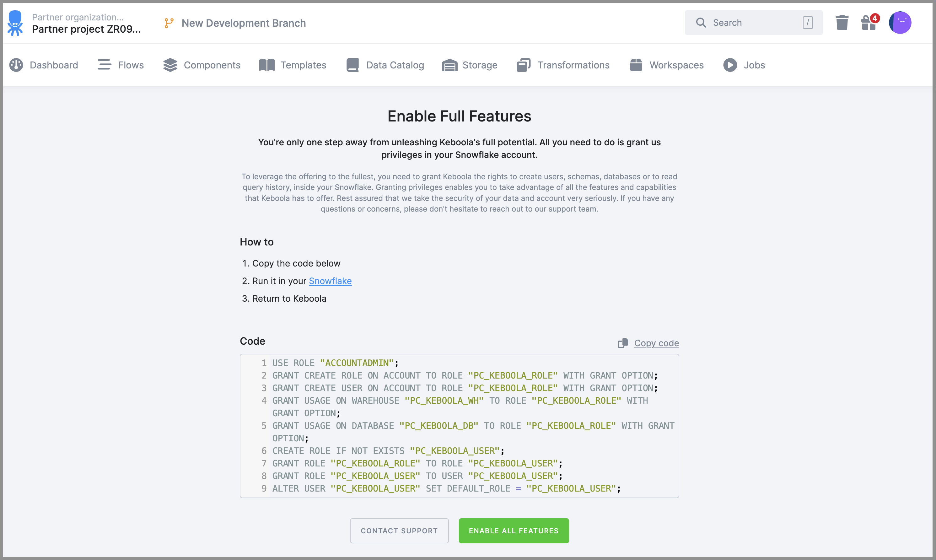Open the Jobs section
This screenshot has width=936, height=560.
744,65
